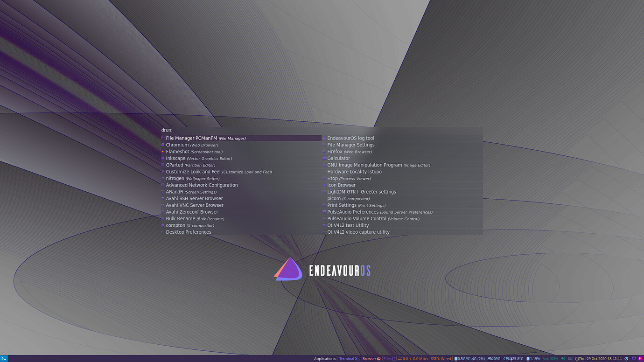
Task: Select the Bulk Rename launcher entry
Action: (191, 218)
